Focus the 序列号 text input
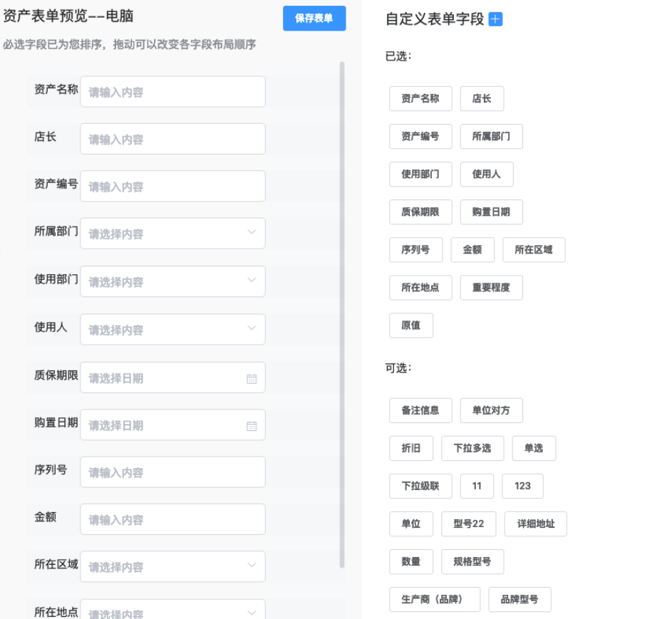The width and height of the screenshot is (672, 619). (172, 472)
